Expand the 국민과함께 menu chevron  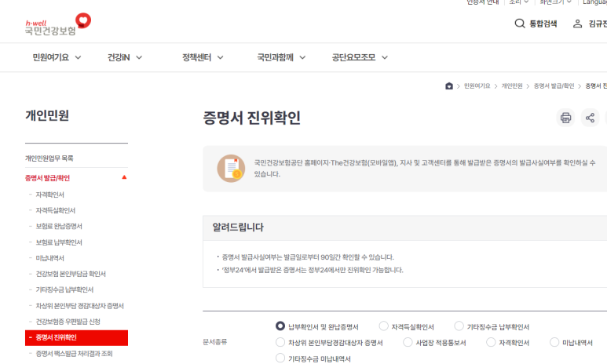coord(303,57)
